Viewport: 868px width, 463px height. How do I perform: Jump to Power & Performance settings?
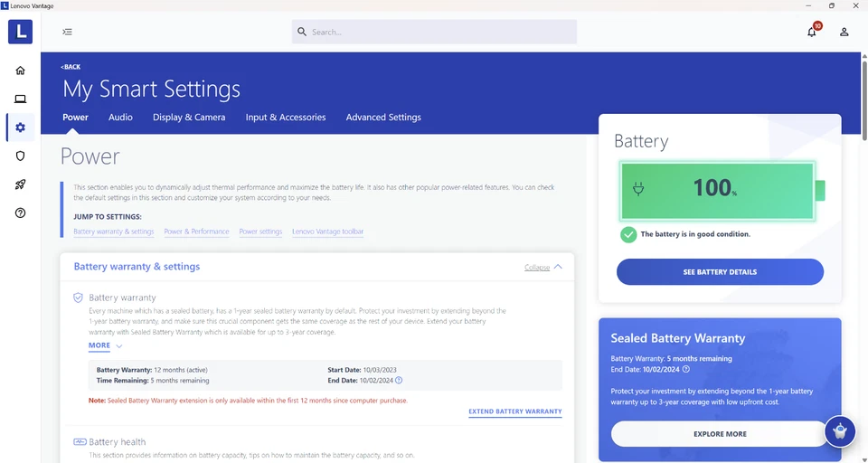point(196,231)
